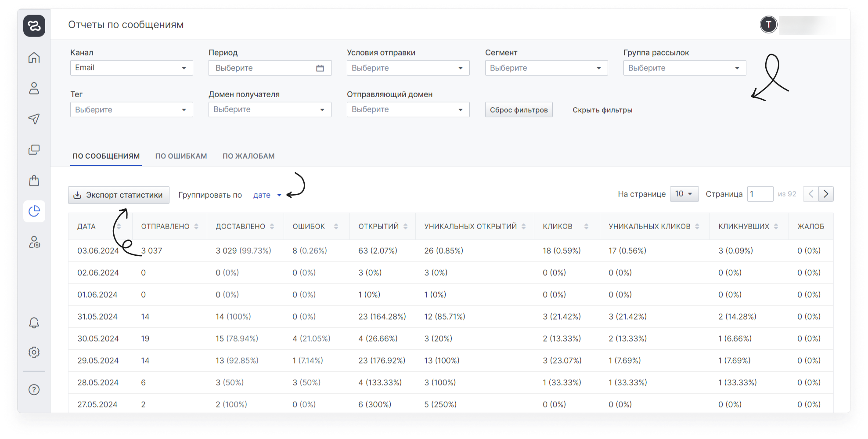868x439 pixels.
Task: Click the clicks value 18 (0.59%)
Action: tap(562, 250)
